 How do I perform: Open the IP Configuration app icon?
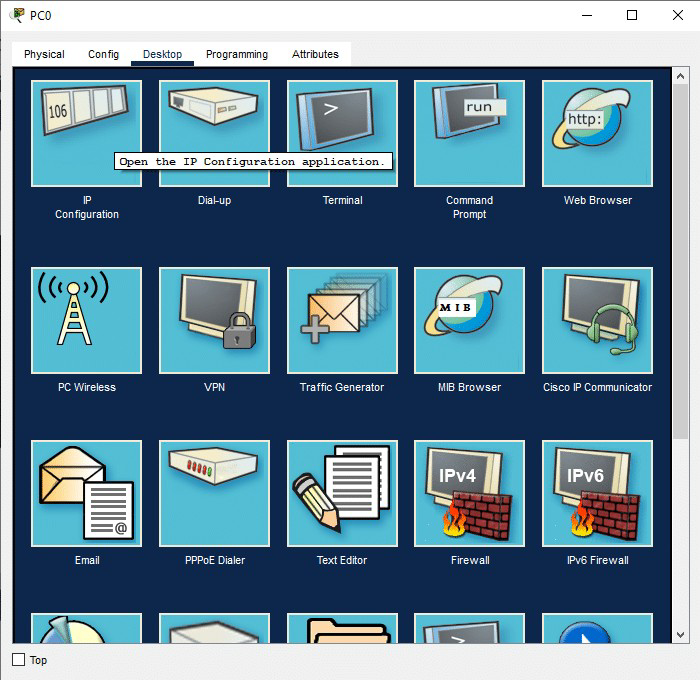pyautogui.click(x=87, y=133)
